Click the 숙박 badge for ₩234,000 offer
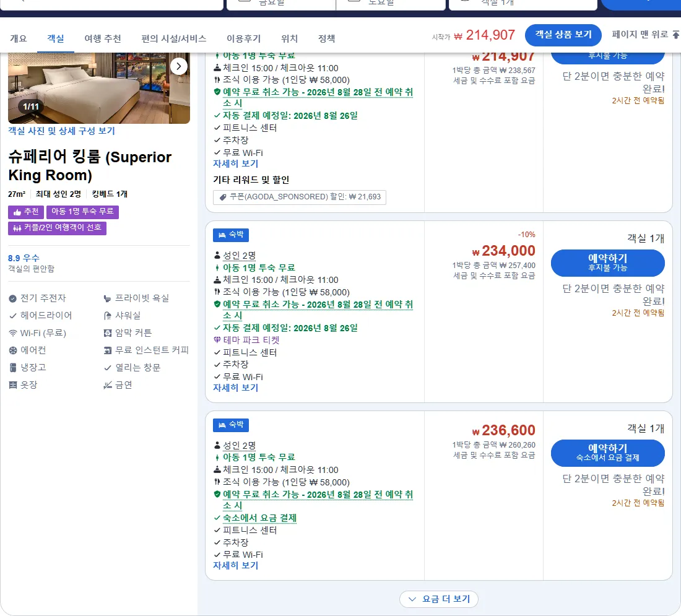The image size is (681, 616). click(x=231, y=235)
